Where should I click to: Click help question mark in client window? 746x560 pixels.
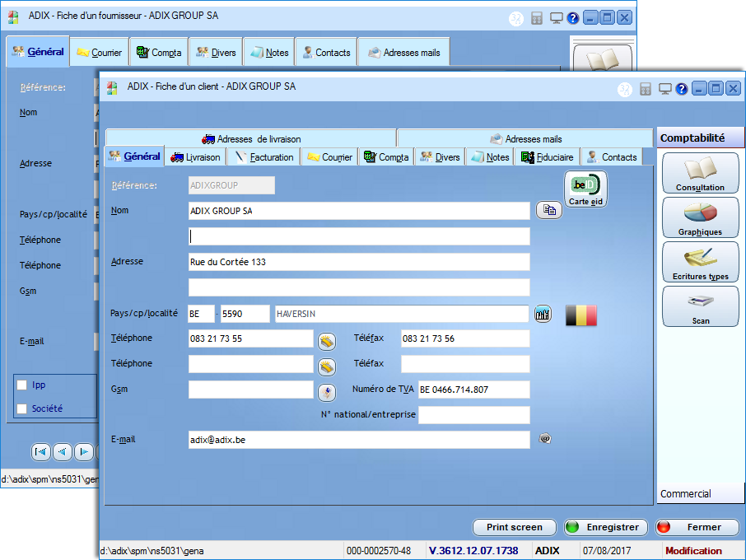[x=682, y=89]
